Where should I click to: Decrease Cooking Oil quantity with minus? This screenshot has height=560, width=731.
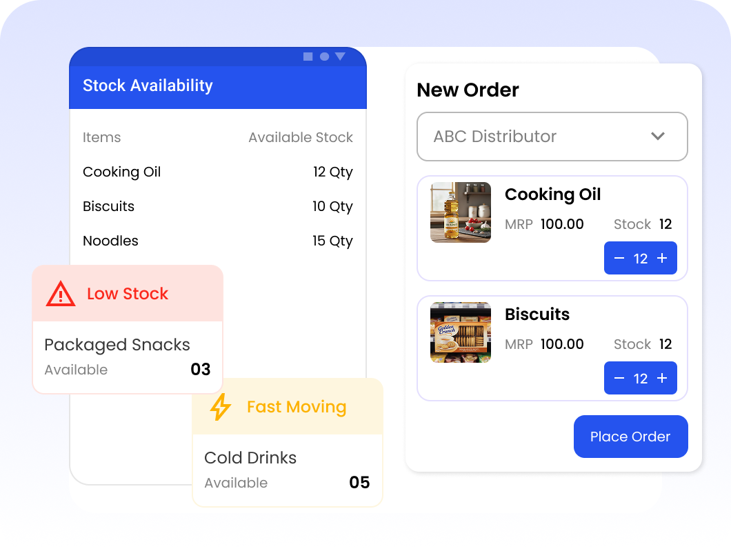[x=619, y=258]
